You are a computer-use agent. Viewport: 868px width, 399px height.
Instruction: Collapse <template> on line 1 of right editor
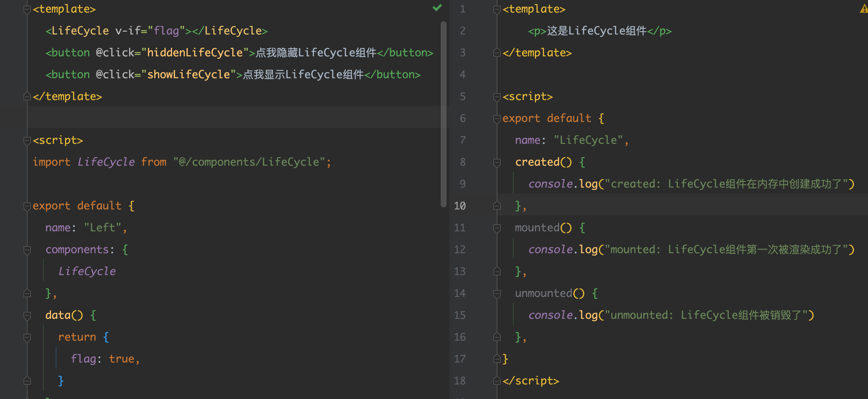pyautogui.click(x=497, y=9)
